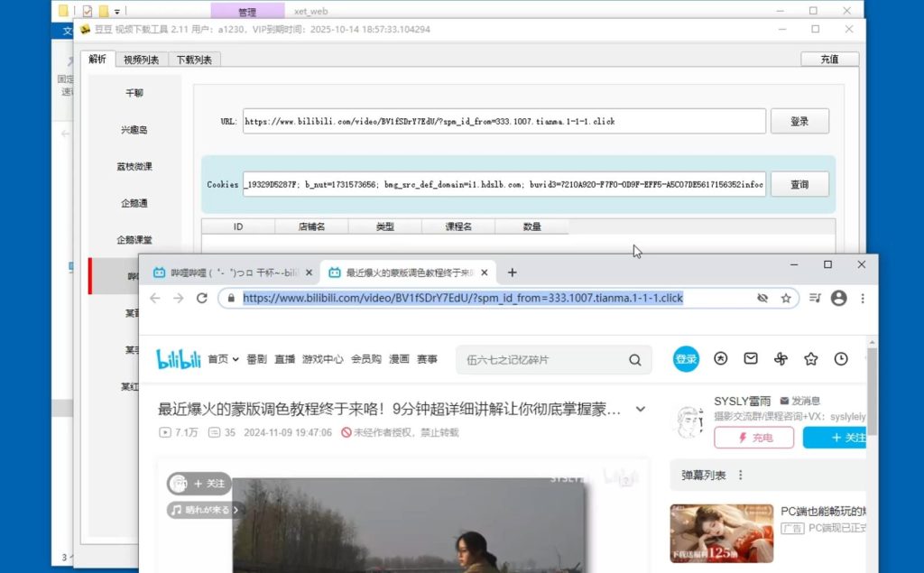Go back in the browser
The height and width of the screenshot is (573, 924).
coord(155,299)
